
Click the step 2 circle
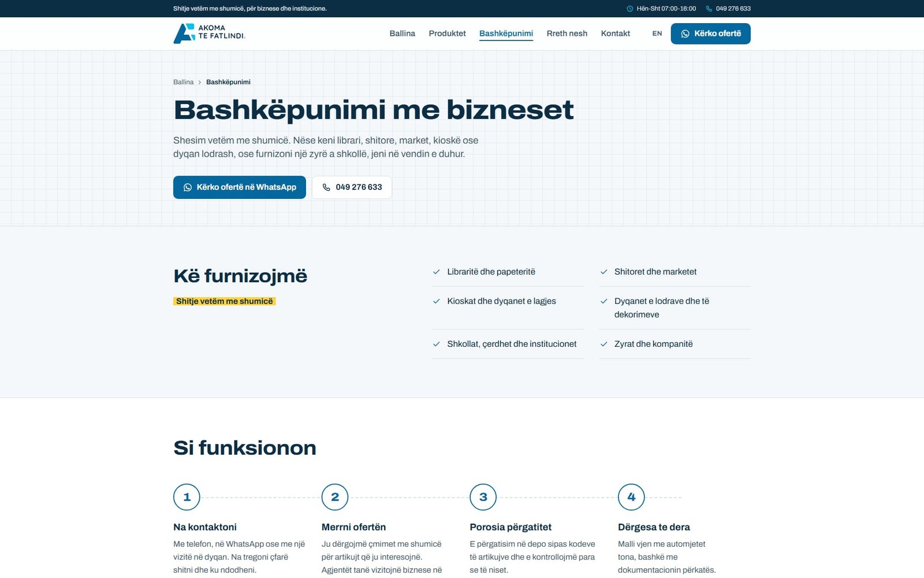point(335,497)
